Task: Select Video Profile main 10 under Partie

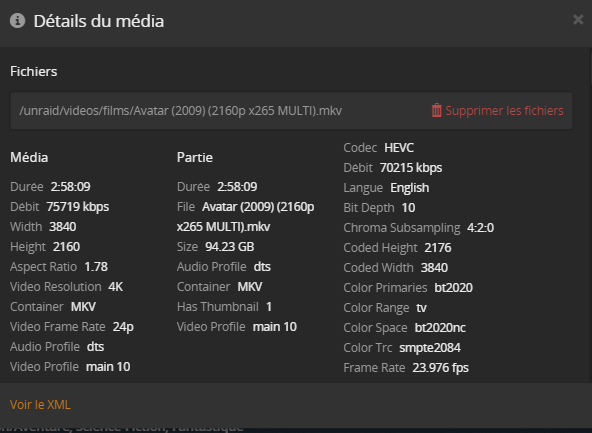Action: pos(275,327)
